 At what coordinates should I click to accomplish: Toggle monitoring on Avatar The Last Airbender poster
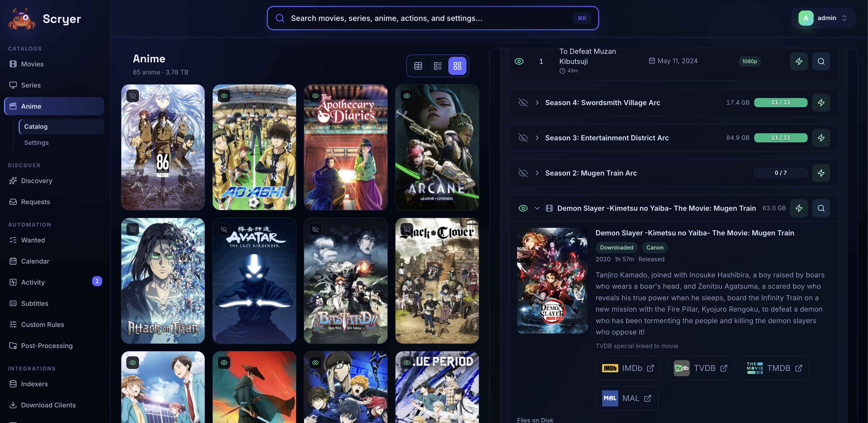pos(224,230)
